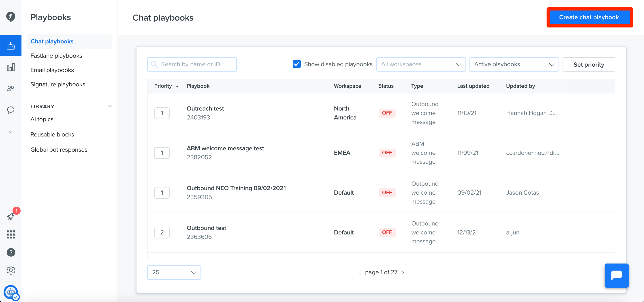Select Email playbooks in sidebar

52,70
